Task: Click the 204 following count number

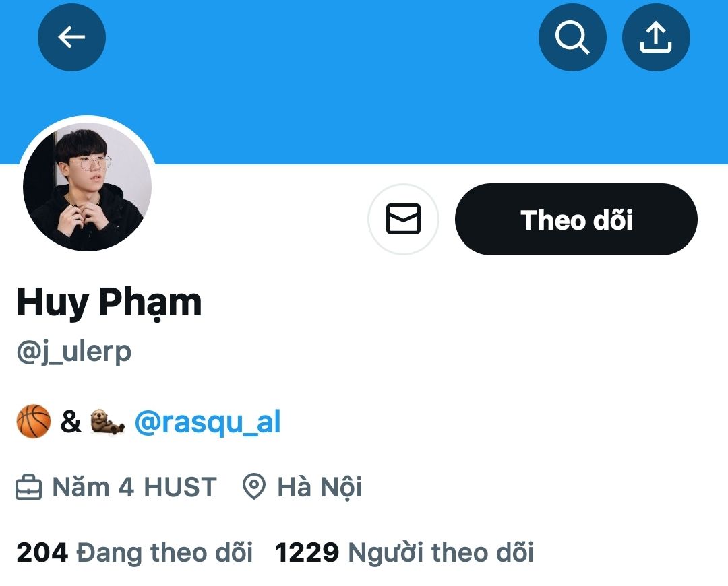Action: [42, 552]
